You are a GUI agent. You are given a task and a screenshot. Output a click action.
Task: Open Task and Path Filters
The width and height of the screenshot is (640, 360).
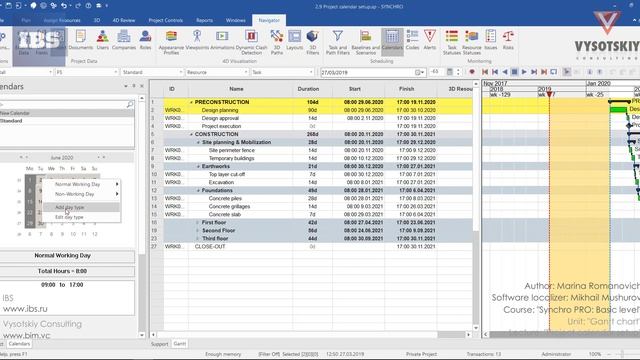tap(338, 42)
